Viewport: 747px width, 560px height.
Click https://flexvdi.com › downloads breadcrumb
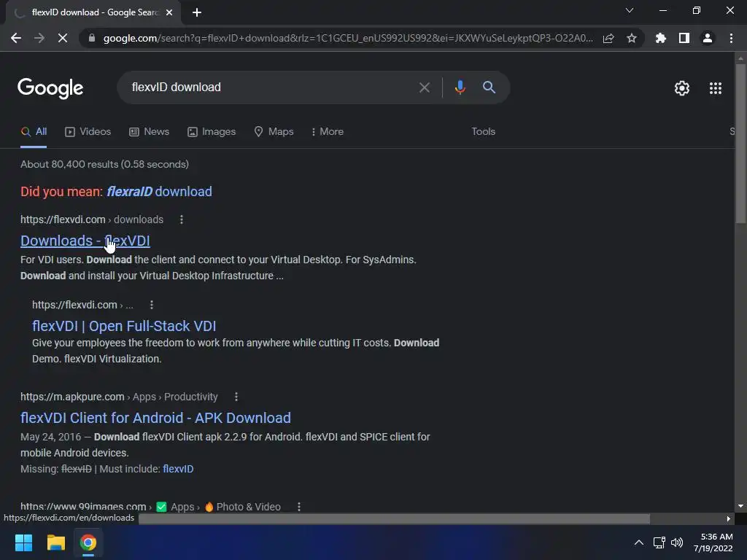click(x=92, y=219)
